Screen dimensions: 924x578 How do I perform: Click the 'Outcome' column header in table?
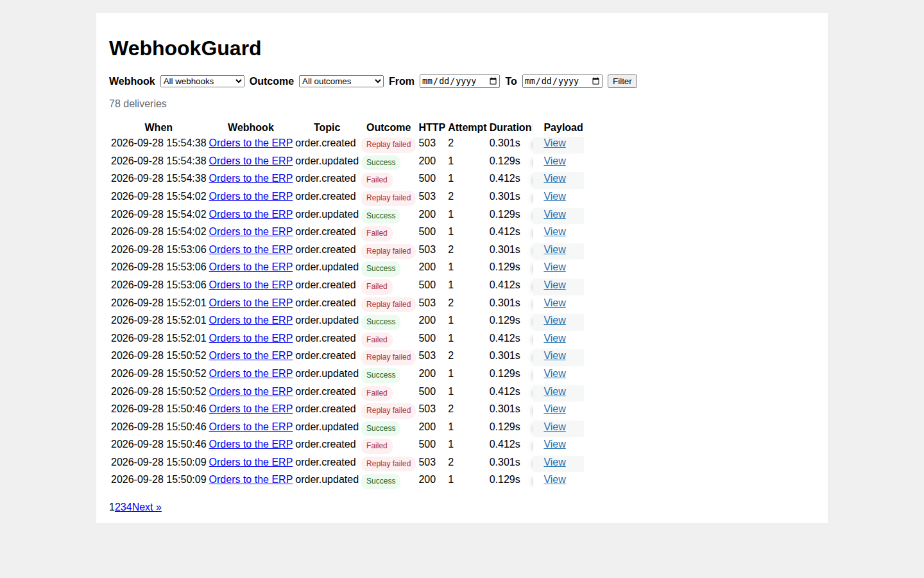click(x=388, y=127)
